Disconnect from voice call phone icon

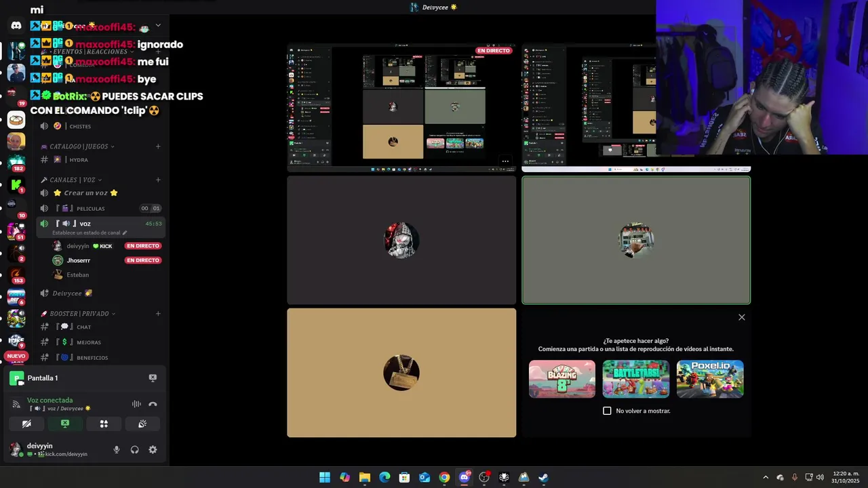153,404
